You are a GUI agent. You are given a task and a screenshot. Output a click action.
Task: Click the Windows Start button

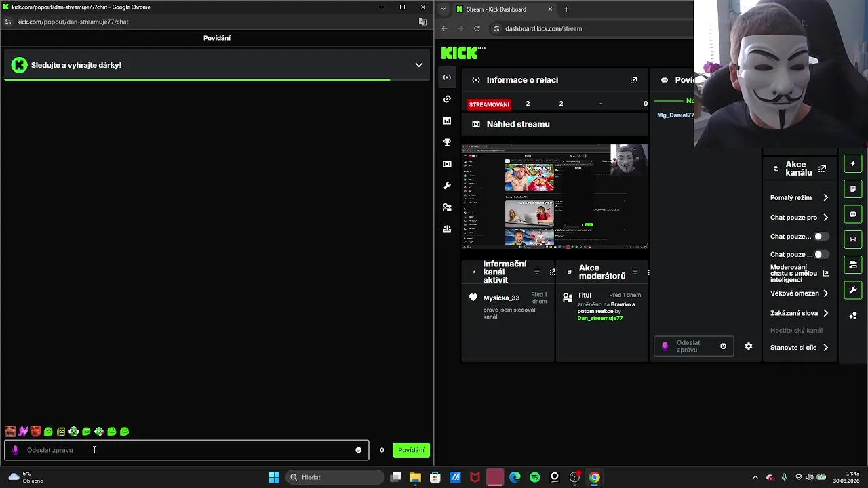pos(274,477)
